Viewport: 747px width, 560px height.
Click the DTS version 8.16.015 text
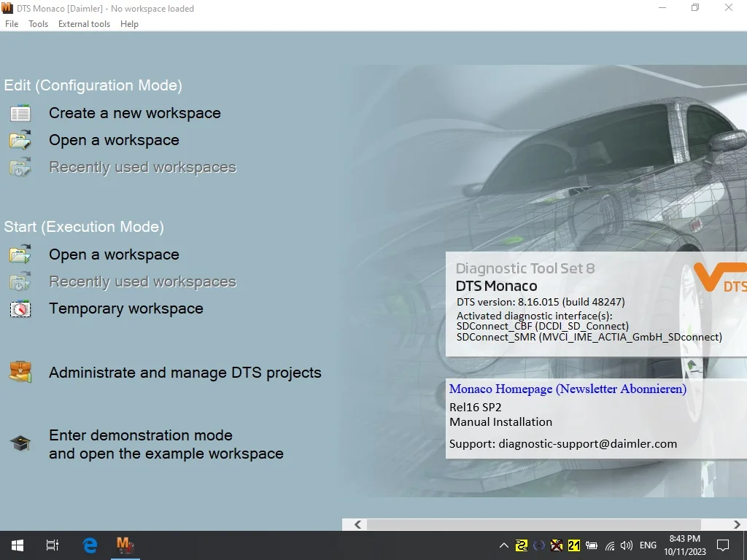(541, 302)
